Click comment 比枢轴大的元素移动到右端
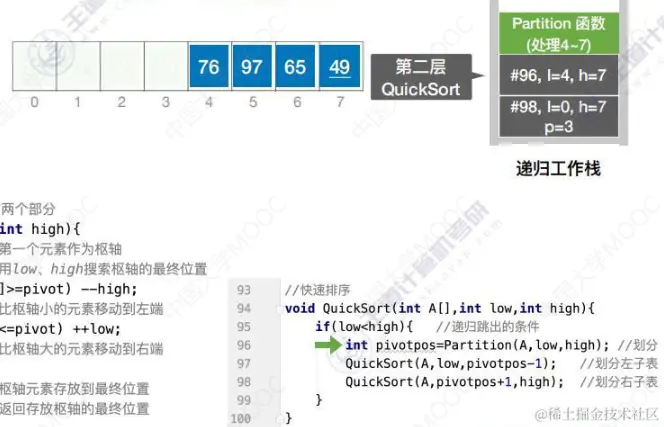Screen dimensions: 664x427 click(x=81, y=349)
